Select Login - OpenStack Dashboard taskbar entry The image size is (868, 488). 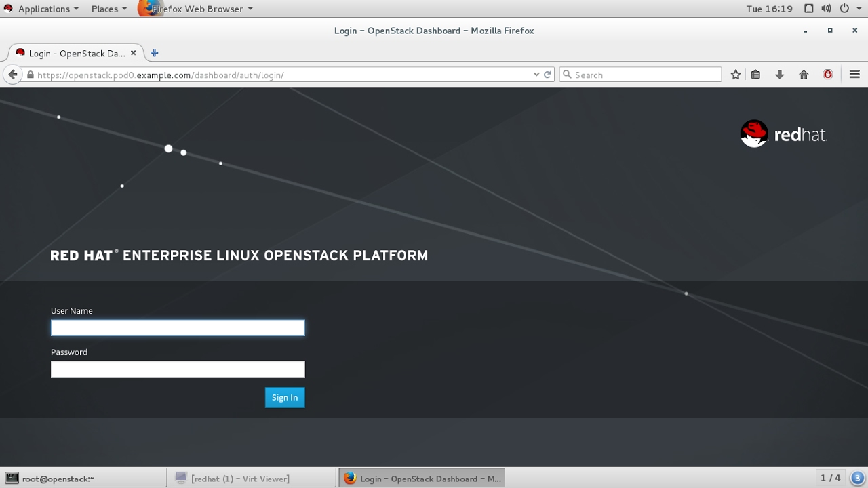(x=422, y=479)
